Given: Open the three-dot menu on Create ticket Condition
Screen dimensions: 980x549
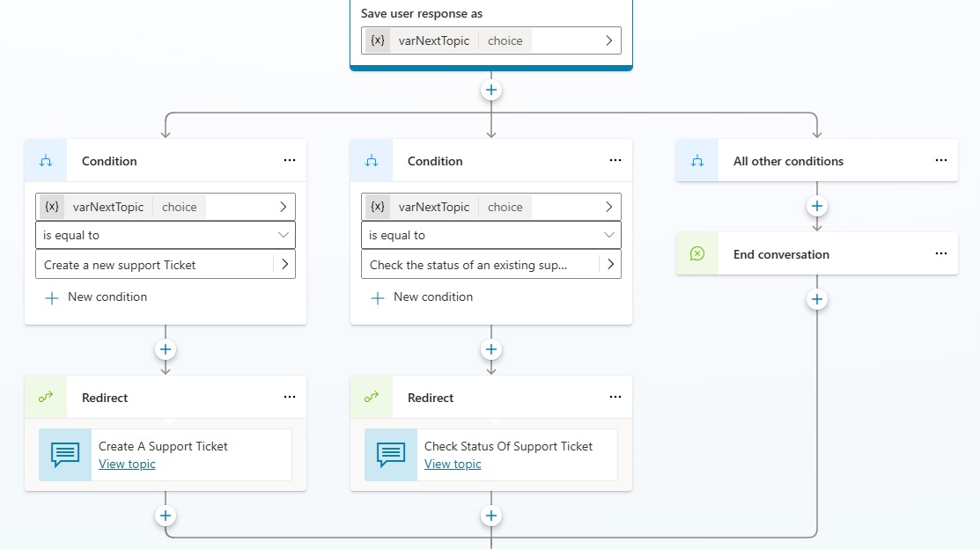Looking at the screenshot, I should tap(290, 161).
